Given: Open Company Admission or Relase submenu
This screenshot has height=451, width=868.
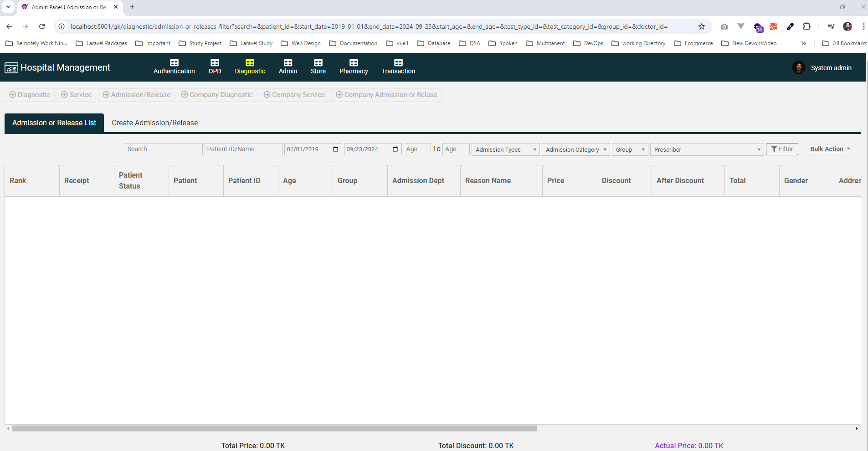Looking at the screenshot, I should coord(386,95).
